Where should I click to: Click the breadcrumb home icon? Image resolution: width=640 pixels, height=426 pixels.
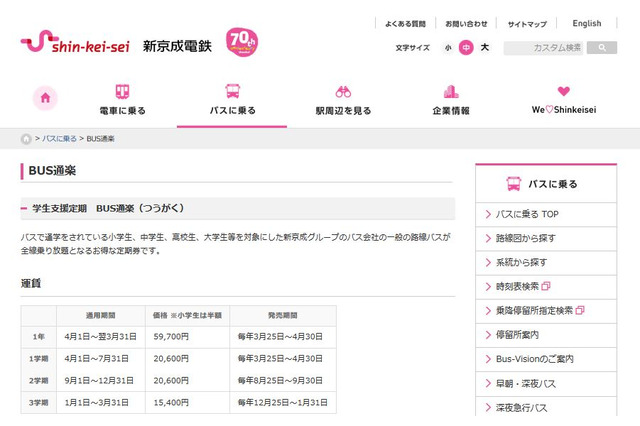26,139
